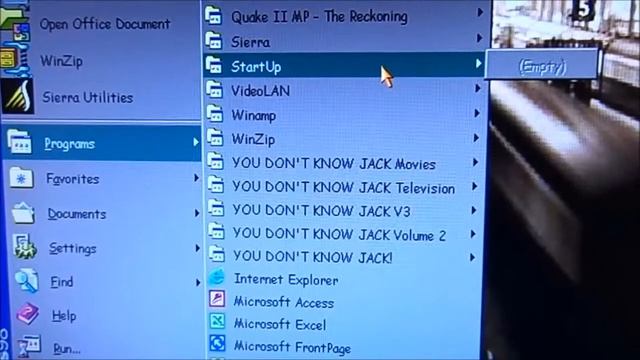This screenshot has height=360, width=640.
Task: Click the Find magnifier icon
Action: click(x=27, y=280)
